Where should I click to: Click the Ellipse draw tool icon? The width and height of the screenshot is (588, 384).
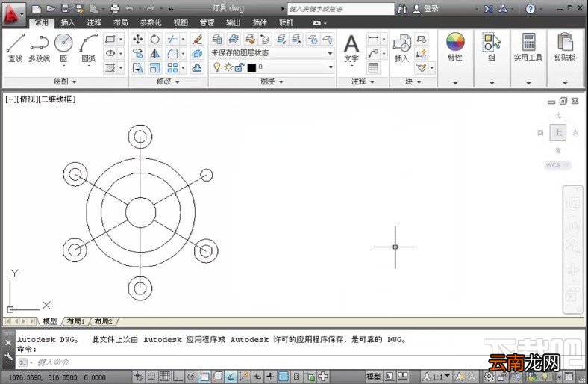coord(110,53)
